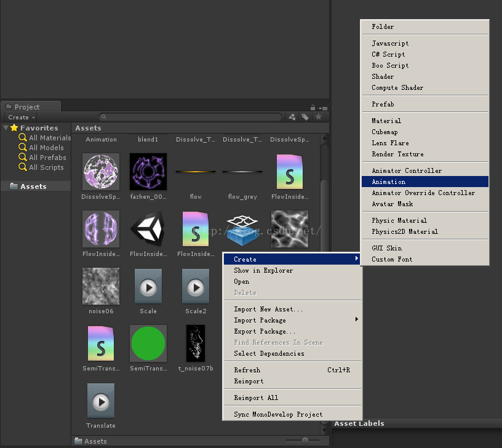The width and height of the screenshot is (502, 448).
Task: Choose Select Dependencies menu entry
Action: click(292, 353)
